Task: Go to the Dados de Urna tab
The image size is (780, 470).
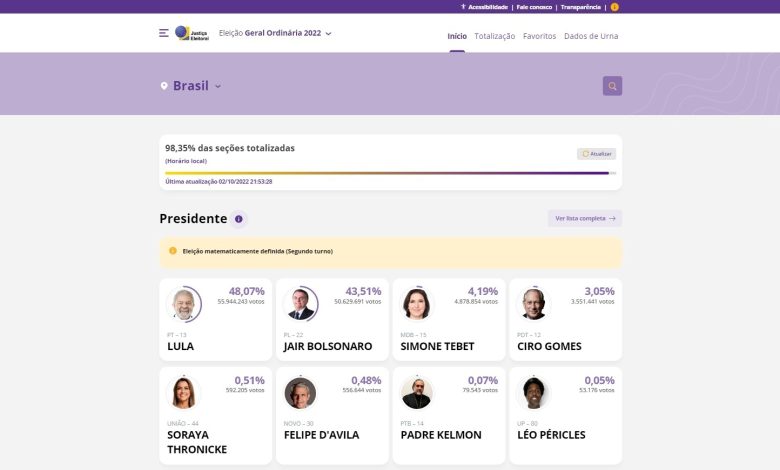Action: click(x=591, y=36)
